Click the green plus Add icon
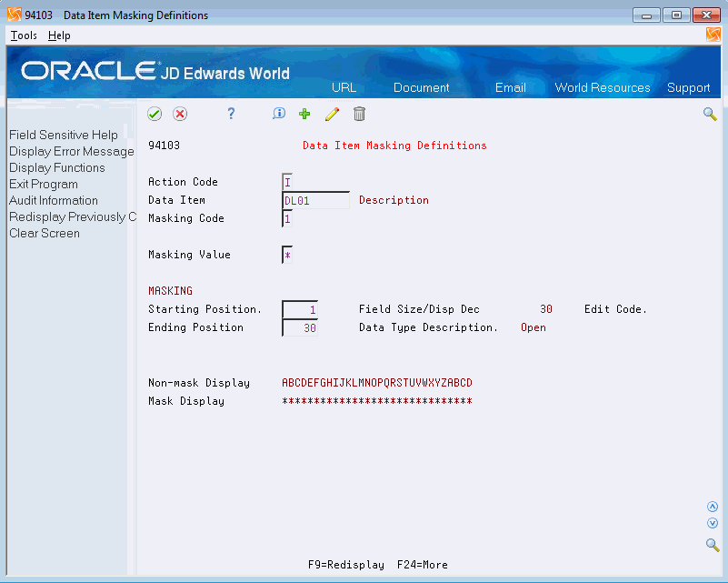 [304, 114]
